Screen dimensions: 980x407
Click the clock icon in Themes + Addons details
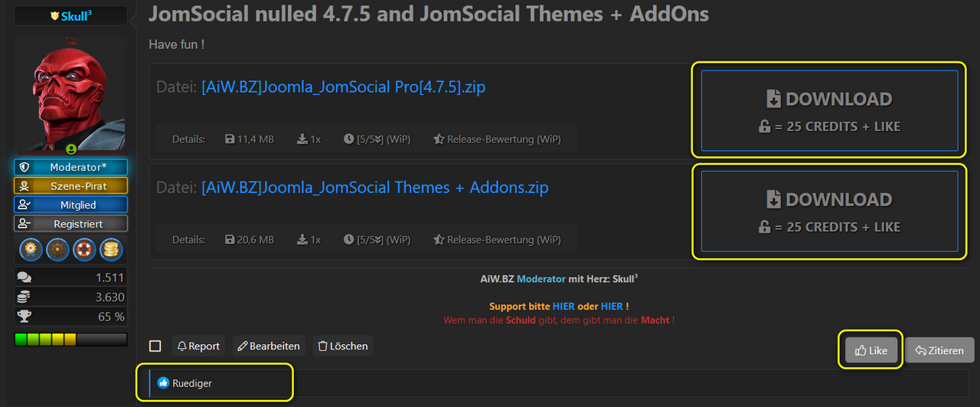(x=349, y=240)
